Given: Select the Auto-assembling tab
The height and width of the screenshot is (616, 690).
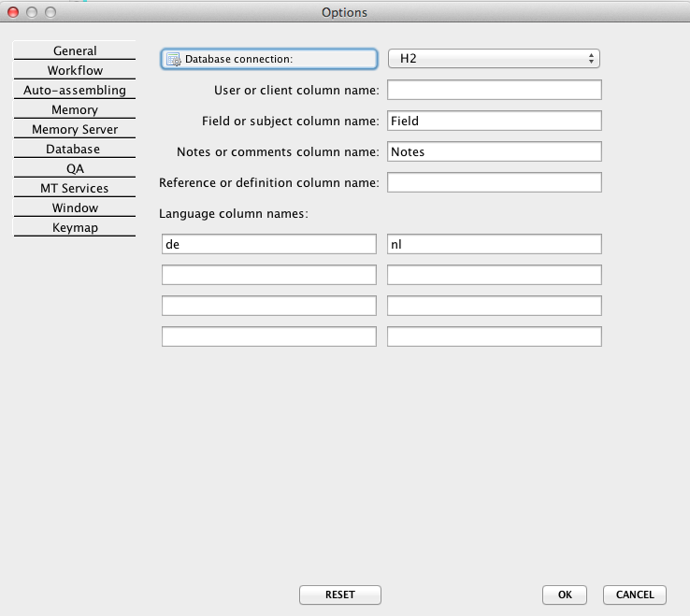Looking at the screenshot, I should point(75,91).
